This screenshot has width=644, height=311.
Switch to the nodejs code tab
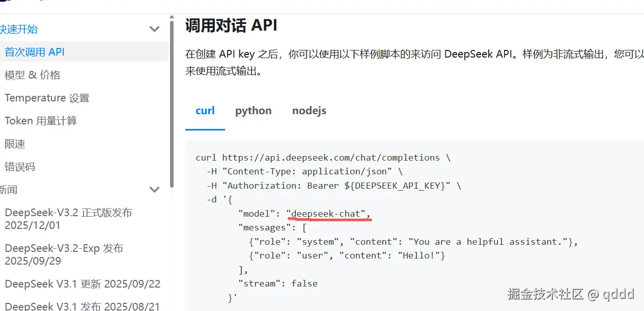309,111
